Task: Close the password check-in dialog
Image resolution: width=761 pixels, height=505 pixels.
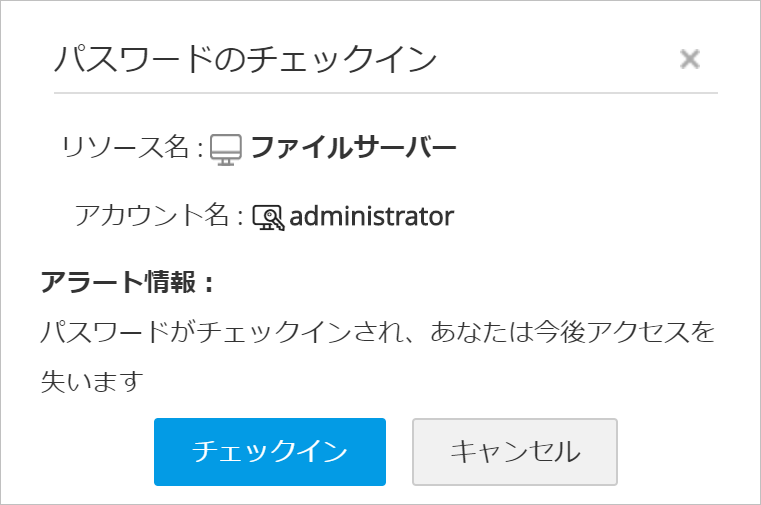Action: (x=689, y=59)
